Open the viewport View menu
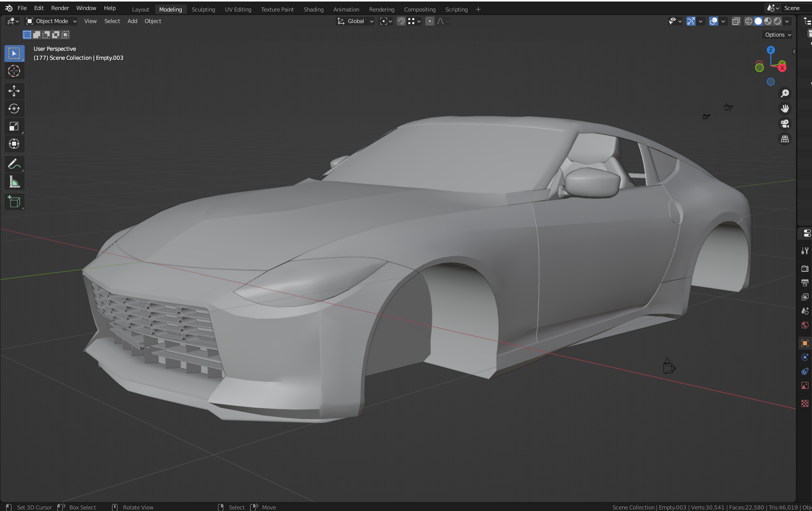This screenshot has height=511, width=812. tap(90, 21)
